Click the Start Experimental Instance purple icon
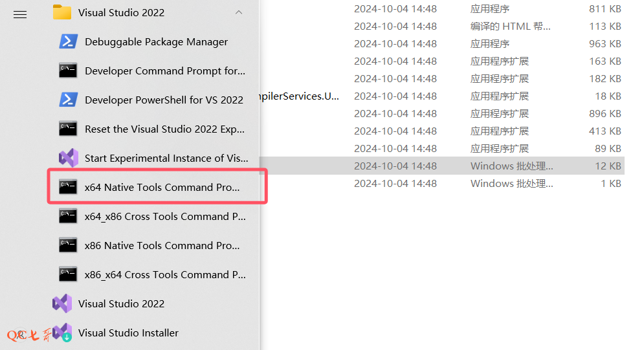 (x=69, y=158)
